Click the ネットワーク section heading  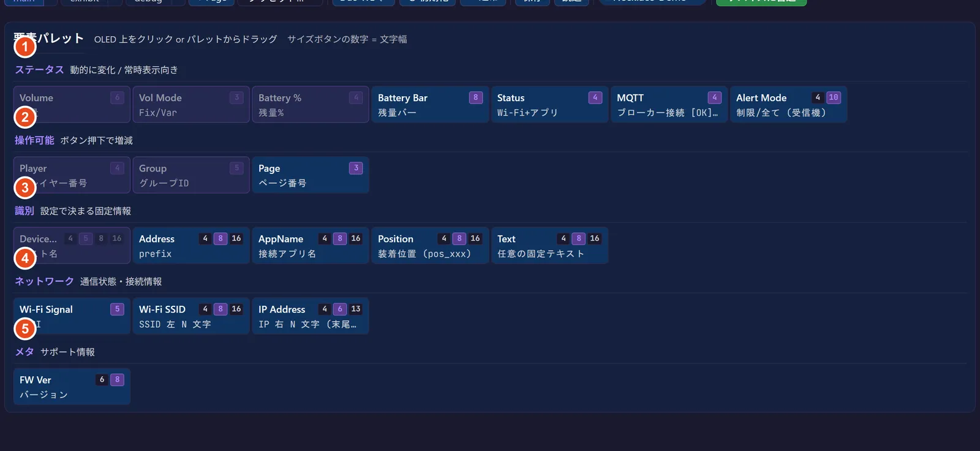[x=44, y=281]
